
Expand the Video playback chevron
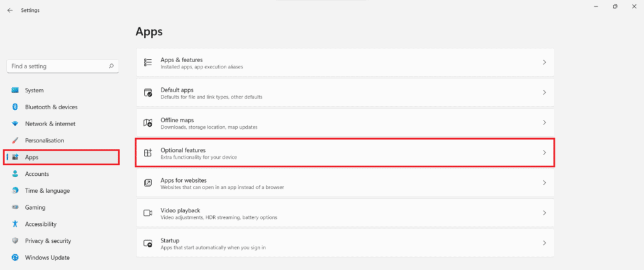(545, 213)
